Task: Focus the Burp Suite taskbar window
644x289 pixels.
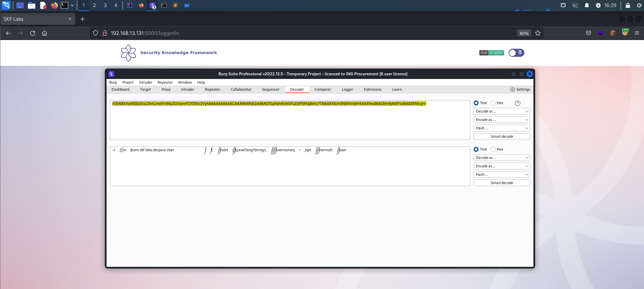Action: [x=153, y=5]
